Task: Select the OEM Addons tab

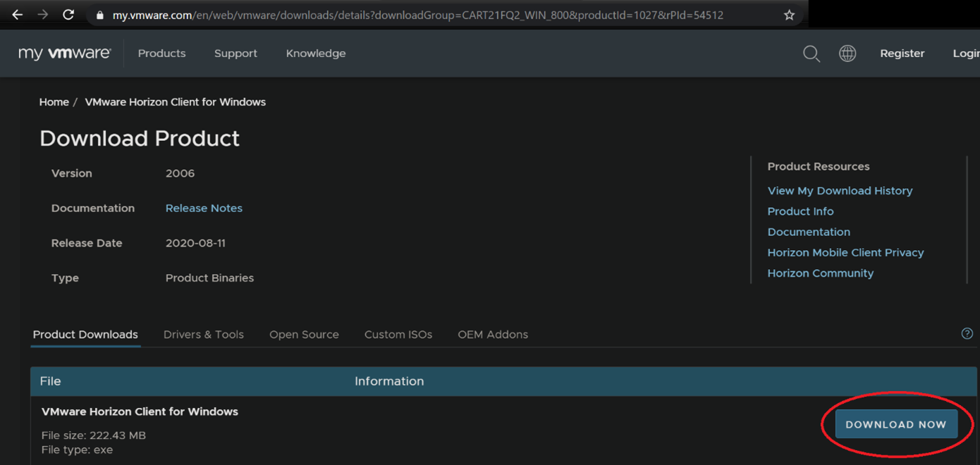Action: (x=492, y=335)
